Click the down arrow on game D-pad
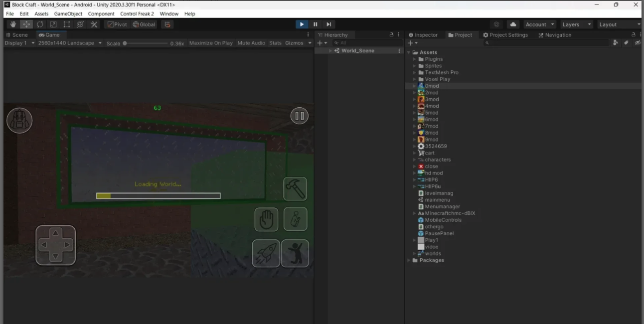The width and height of the screenshot is (644, 324). [55, 257]
